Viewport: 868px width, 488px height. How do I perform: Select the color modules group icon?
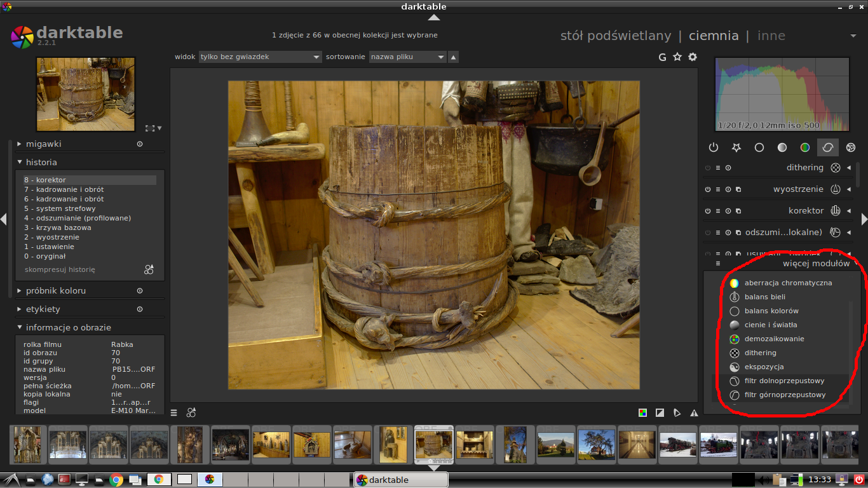804,147
